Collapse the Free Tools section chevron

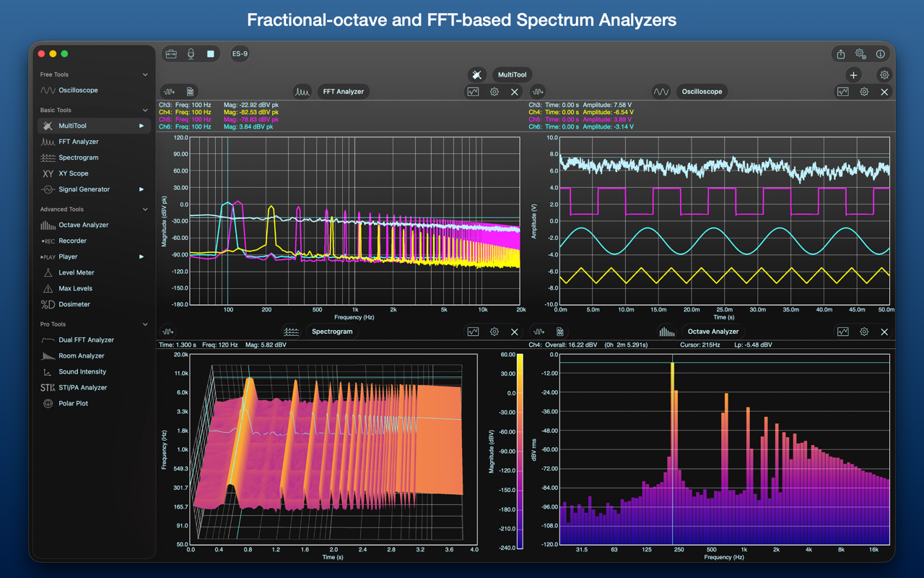pyautogui.click(x=145, y=74)
